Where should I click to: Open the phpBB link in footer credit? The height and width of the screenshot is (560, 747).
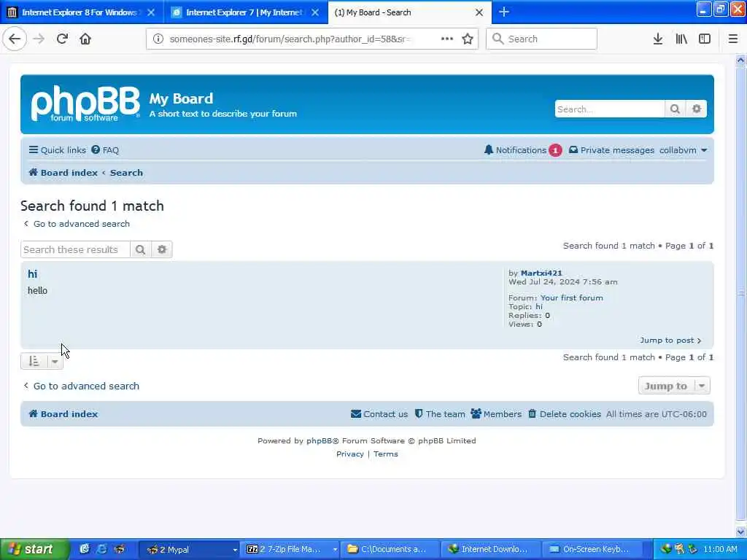(322, 441)
